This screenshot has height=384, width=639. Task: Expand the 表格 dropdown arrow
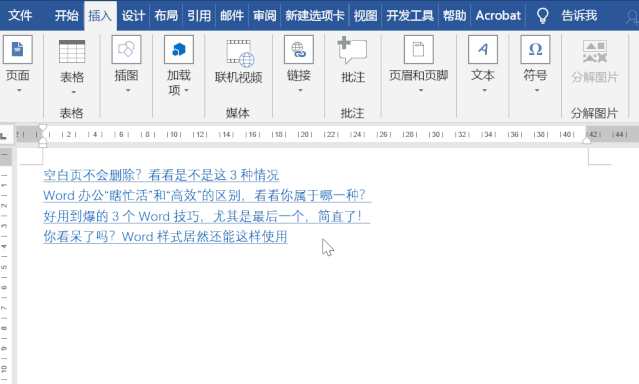(73, 92)
